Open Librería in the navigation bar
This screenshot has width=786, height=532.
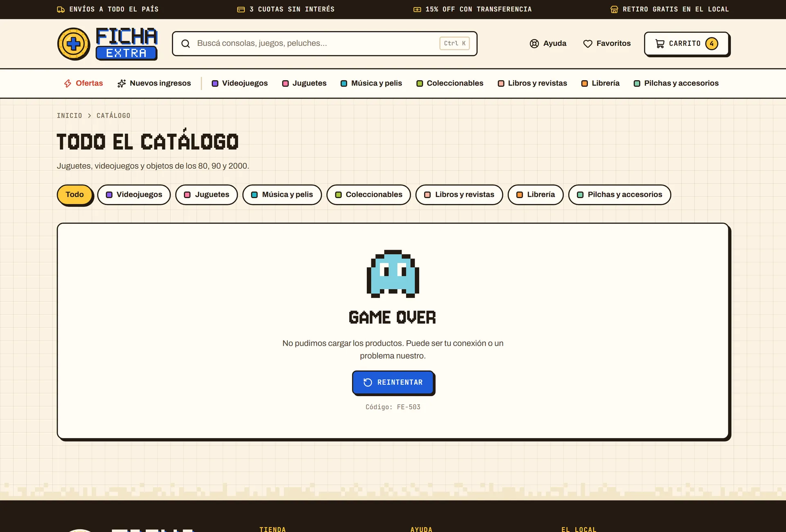tap(601, 83)
